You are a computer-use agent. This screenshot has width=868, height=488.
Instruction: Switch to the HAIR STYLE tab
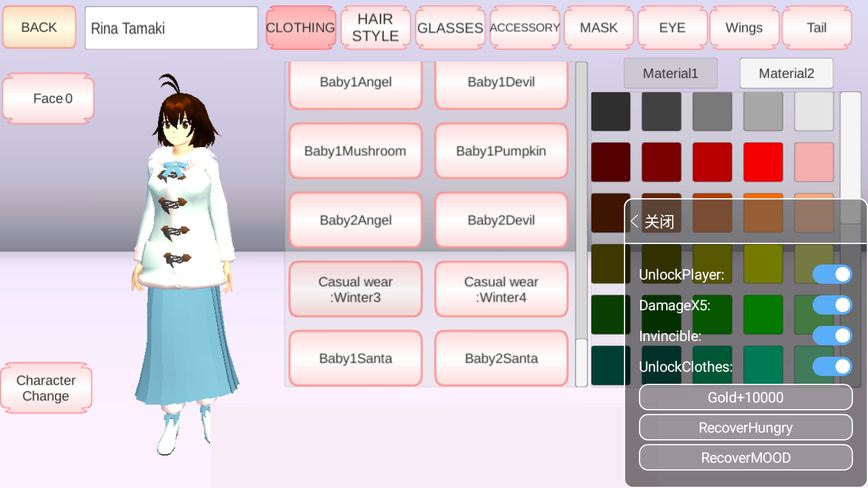point(375,27)
